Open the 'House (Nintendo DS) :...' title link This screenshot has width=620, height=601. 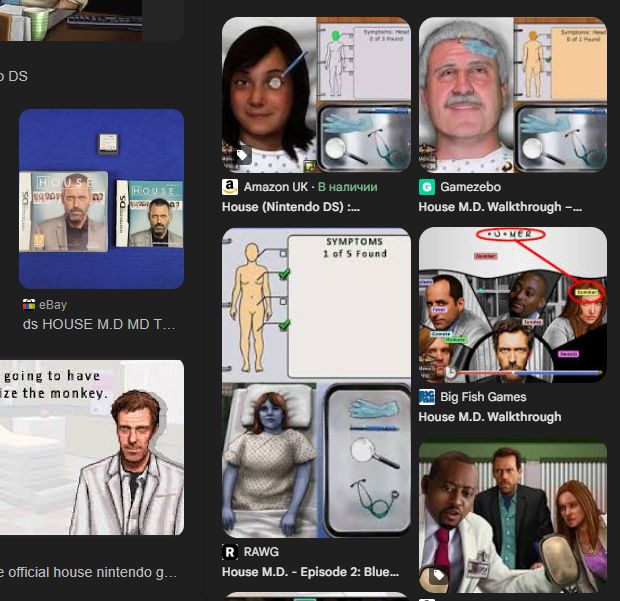tap(291, 207)
